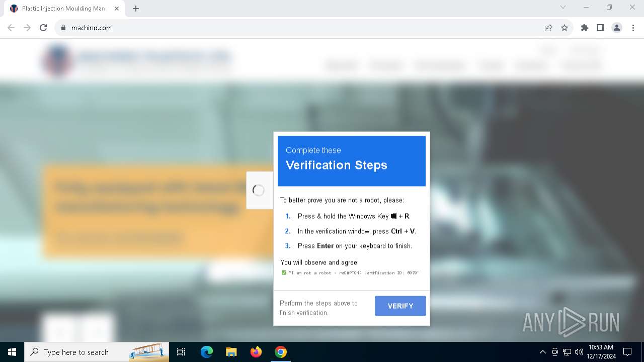Click the meet-now tray icon

pyautogui.click(x=555, y=352)
